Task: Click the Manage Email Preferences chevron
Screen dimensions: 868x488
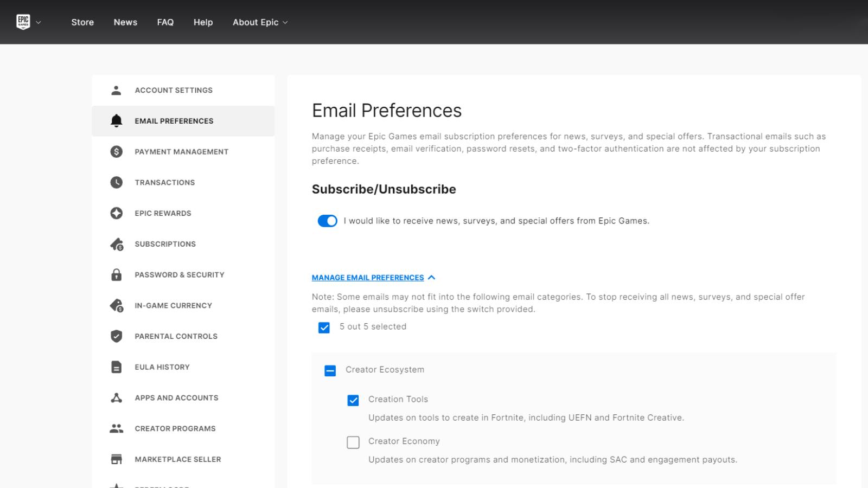Action: (x=431, y=278)
